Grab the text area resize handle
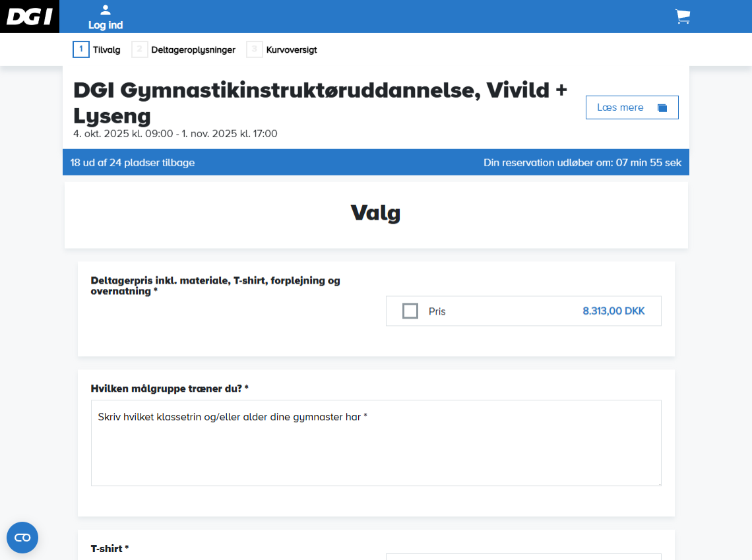Viewport: 752px width, 560px height. click(658, 483)
